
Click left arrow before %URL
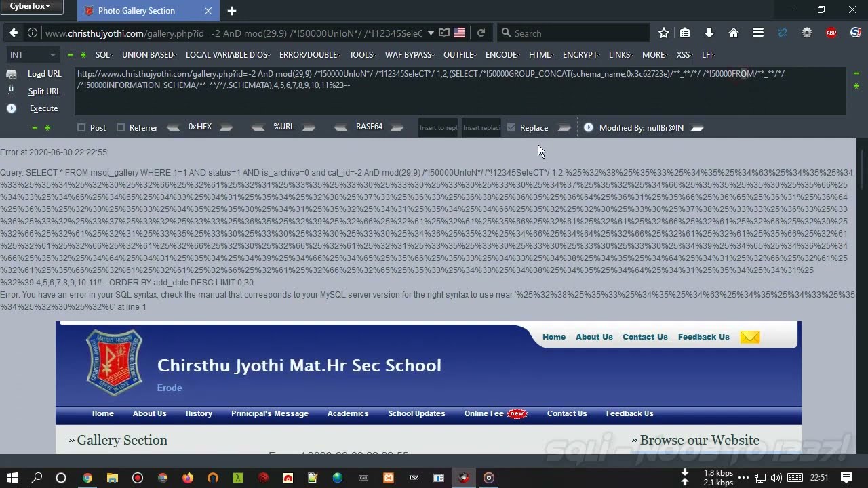coord(258,127)
